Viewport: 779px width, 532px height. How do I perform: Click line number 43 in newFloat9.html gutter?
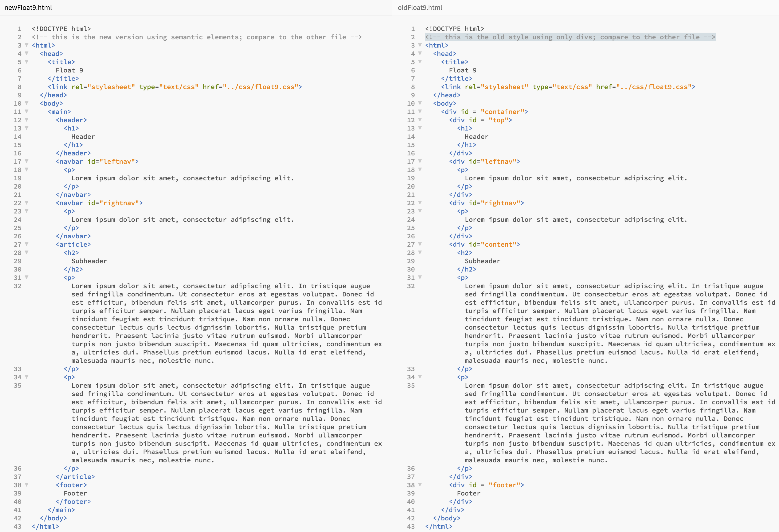tap(17, 526)
